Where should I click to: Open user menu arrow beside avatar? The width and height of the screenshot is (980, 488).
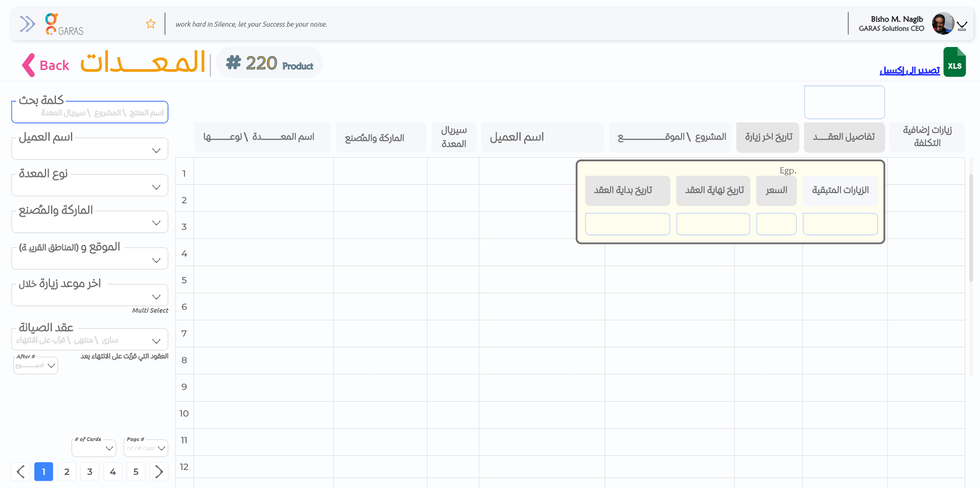pos(962,26)
